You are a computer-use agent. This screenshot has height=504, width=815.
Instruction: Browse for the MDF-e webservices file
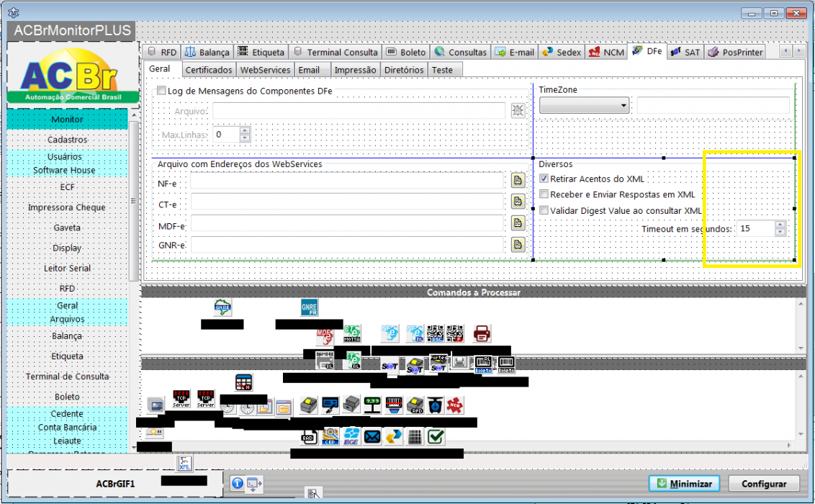518,223
